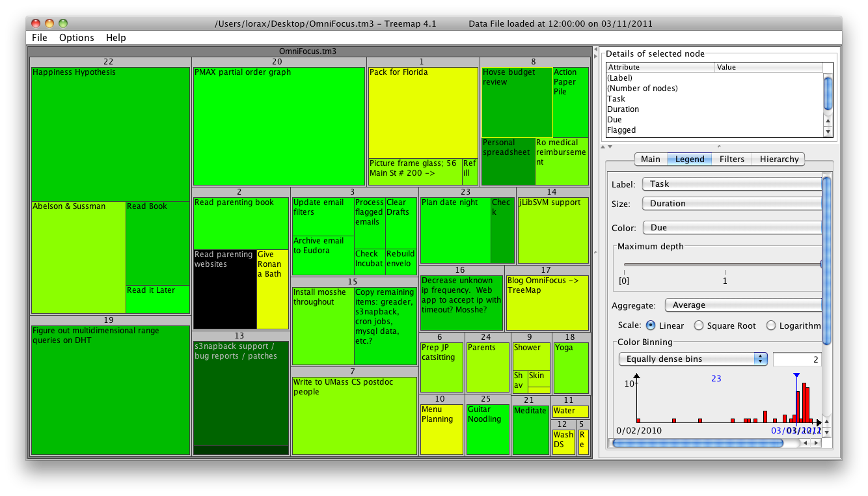The width and height of the screenshot is (868, 496).
Task: Select the House budget review cell
Action: (517, 102)
